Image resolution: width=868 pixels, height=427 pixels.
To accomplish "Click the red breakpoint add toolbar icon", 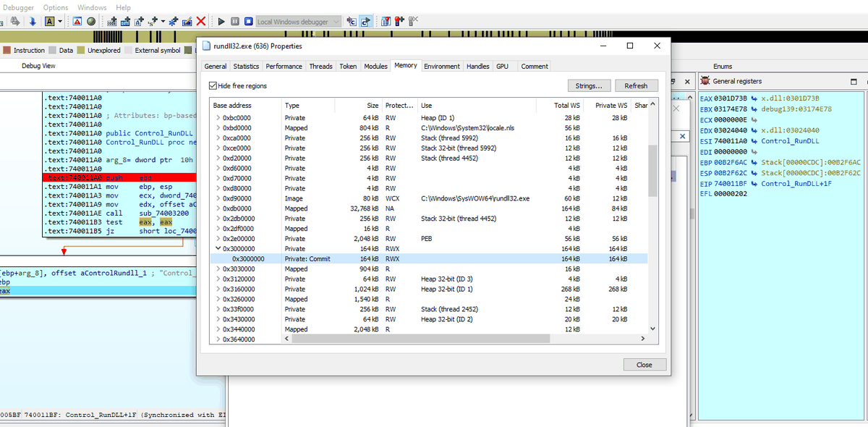I will (399, 22).
